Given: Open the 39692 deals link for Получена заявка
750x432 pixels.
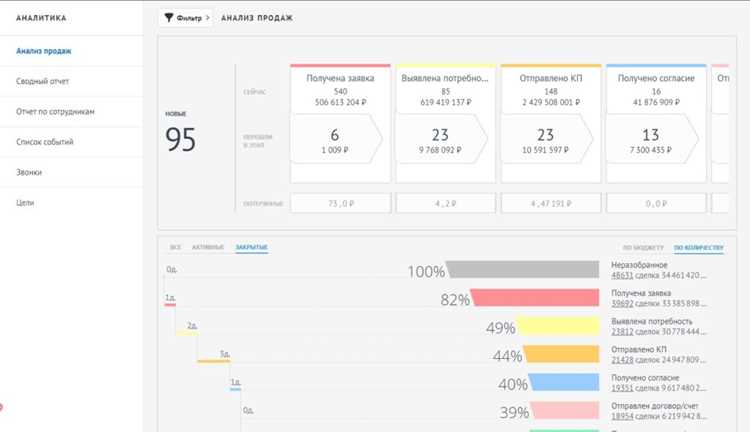Looking at the screenshot, I should coord(622,304).
